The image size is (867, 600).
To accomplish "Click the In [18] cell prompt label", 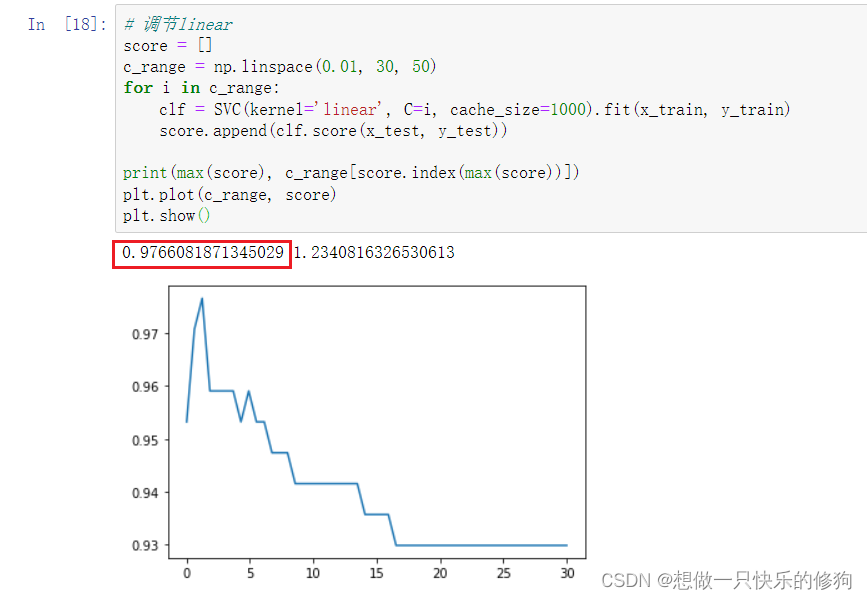I will coord(67,24).
